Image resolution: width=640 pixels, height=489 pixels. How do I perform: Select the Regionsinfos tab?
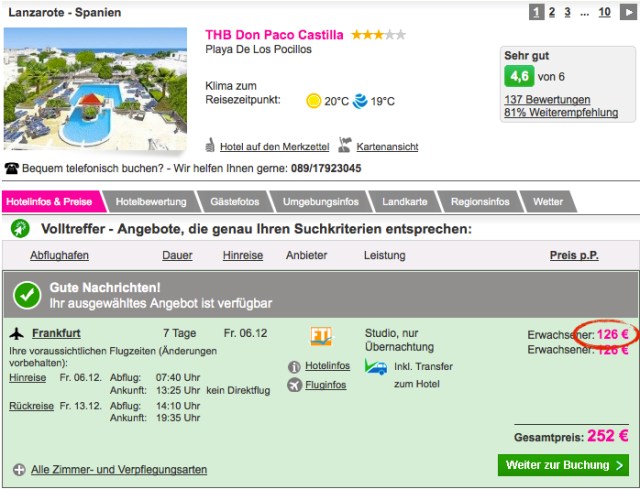pos(480,202)
